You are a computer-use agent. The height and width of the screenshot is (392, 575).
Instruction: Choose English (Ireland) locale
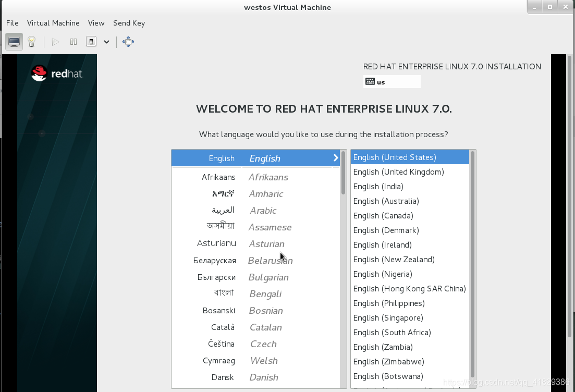410,245
